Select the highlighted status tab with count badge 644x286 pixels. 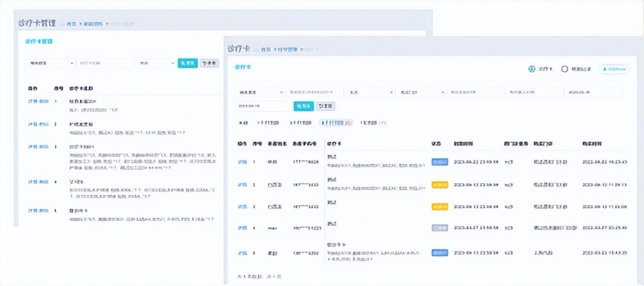pos(336,122)
